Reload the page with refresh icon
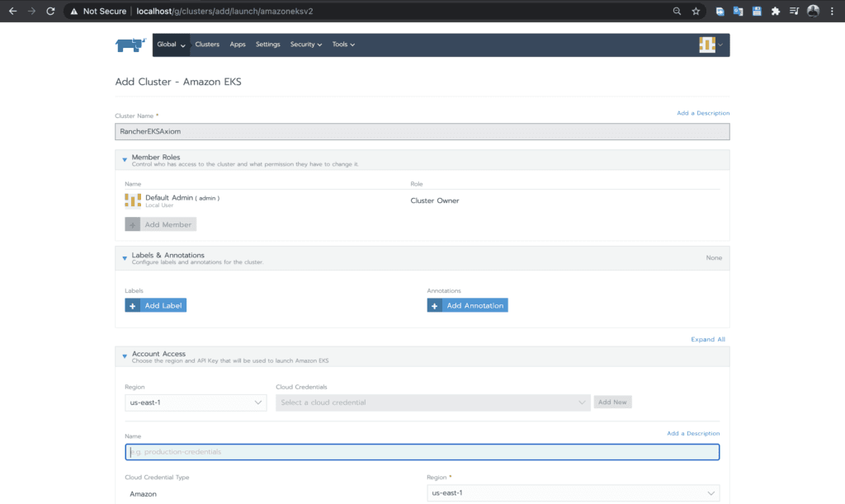 coord(50,11)
